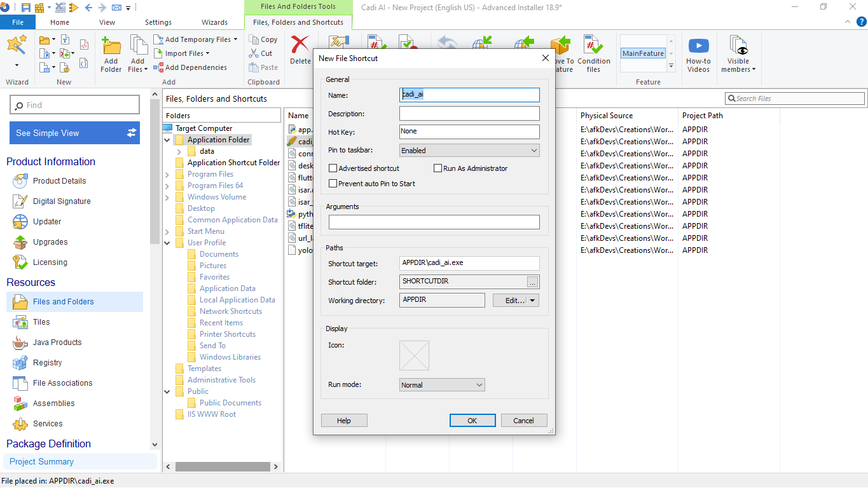The image size is (868, 488).
Task: Open the File menu
Action: (x=18, y=22)
